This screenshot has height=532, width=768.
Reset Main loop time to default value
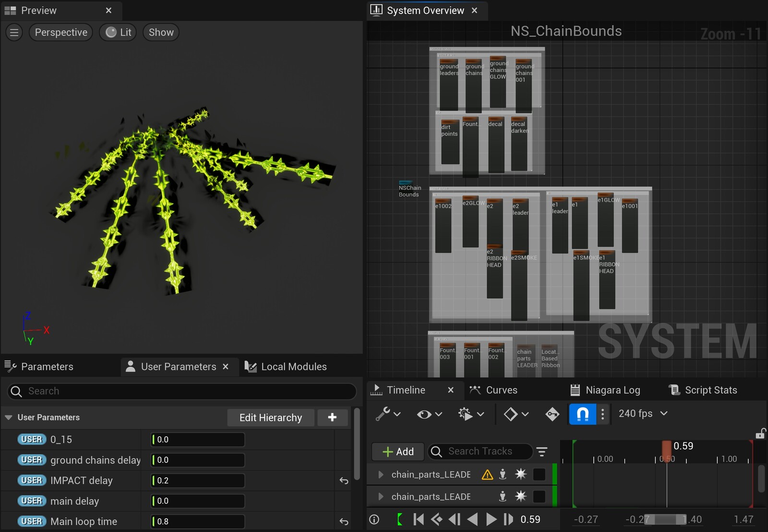(344, 521)
